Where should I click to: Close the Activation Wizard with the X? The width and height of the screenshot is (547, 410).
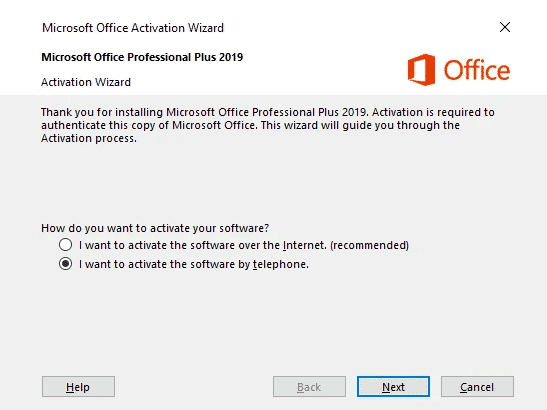pos(505,27)
